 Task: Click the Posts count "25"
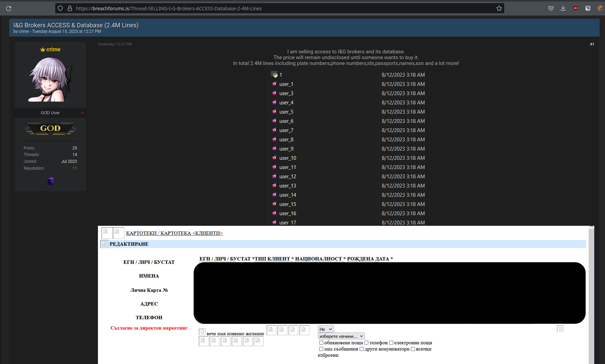pyautogui.click(x=75, y=148)
